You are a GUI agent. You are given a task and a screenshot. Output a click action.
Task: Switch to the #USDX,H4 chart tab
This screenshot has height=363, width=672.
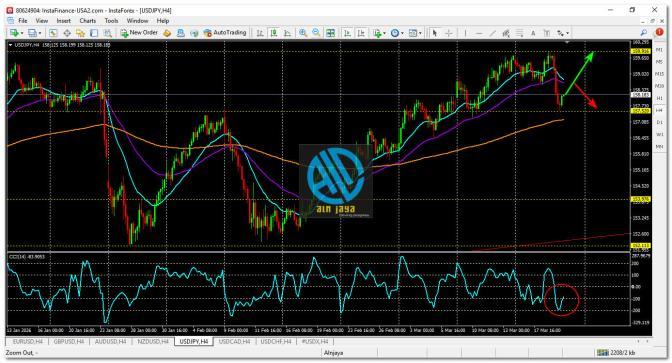[x=315, y=342]
